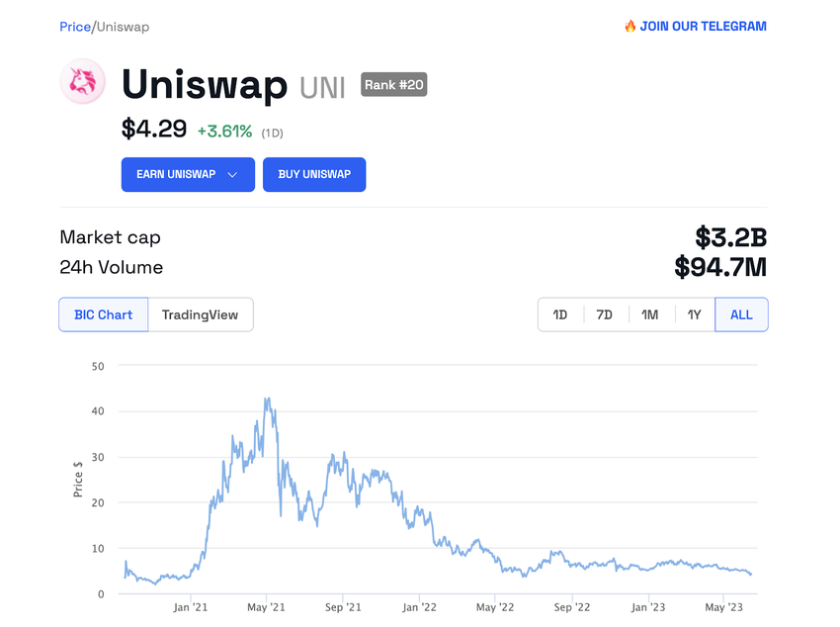Image resolution: width=840 pixels, height=627 pixels.
Task: Open the EARN UNISWAP dropdown
Action: [x=188, y=174]
